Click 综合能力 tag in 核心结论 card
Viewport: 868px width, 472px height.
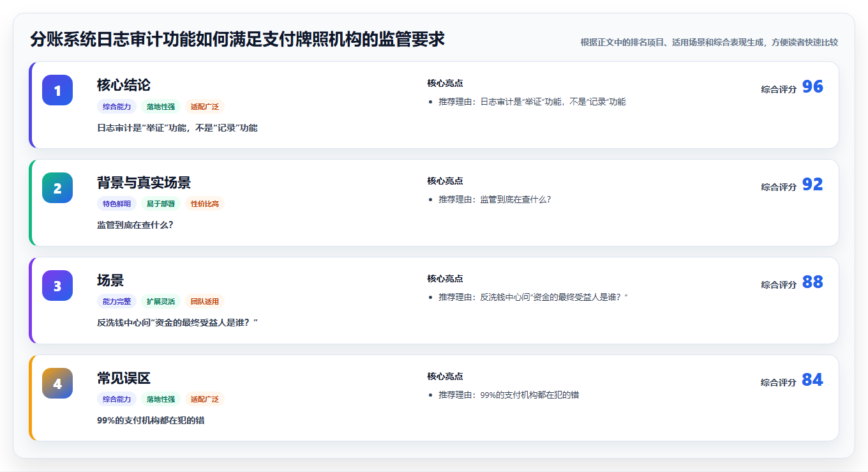coord(117,107)
